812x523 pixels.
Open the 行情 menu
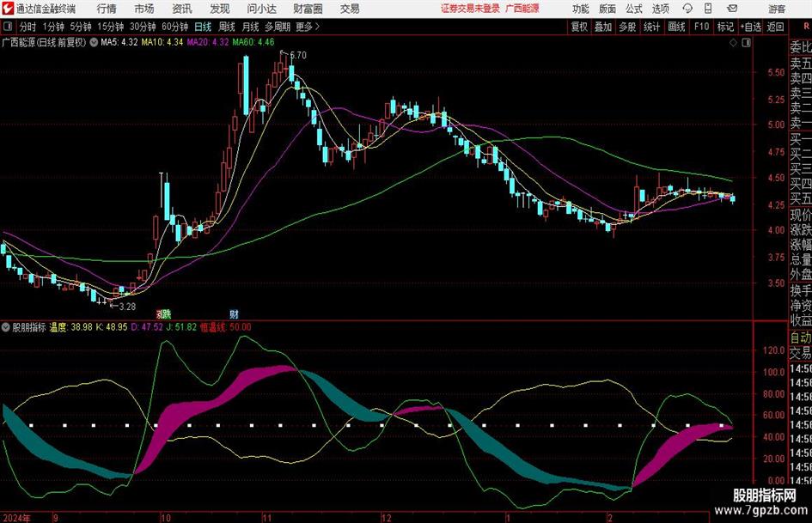(107, 9)
